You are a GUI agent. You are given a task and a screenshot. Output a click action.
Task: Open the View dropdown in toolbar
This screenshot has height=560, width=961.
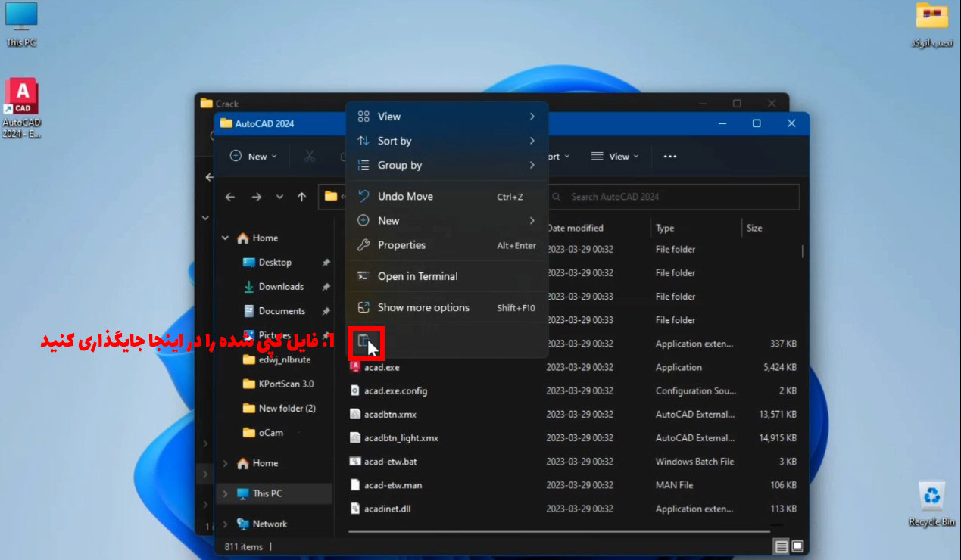click(x=615, y=157)
